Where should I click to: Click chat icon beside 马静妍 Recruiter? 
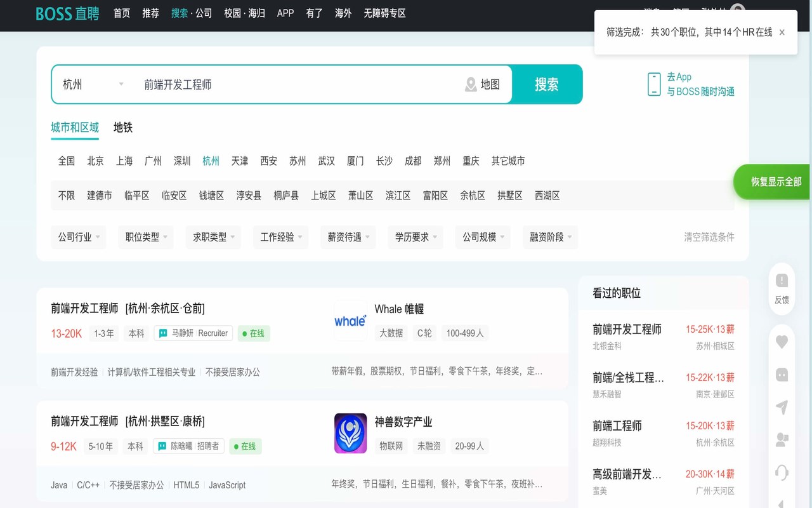[163, 333]
